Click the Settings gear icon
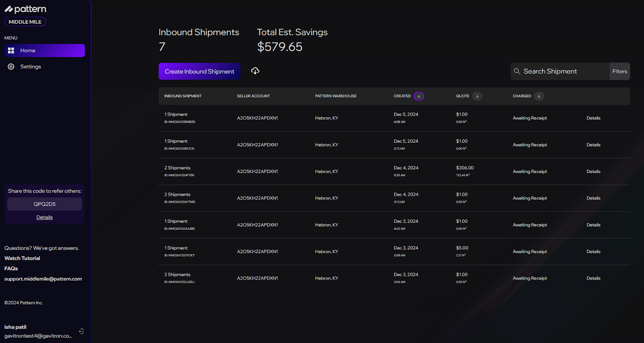Image resolution: width=644 pixels, height=343 pixels. pos(11,67)
